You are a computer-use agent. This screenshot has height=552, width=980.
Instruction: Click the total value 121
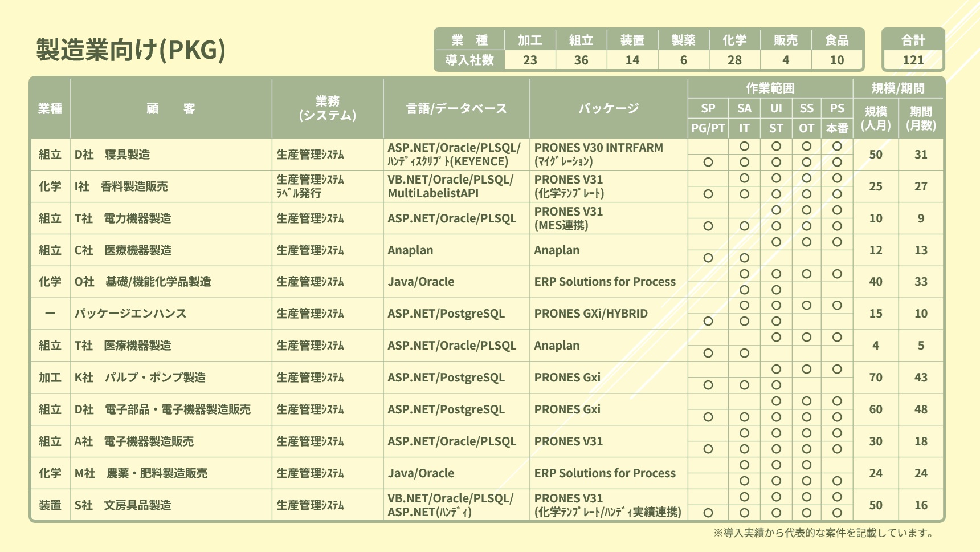coord(913,60)
